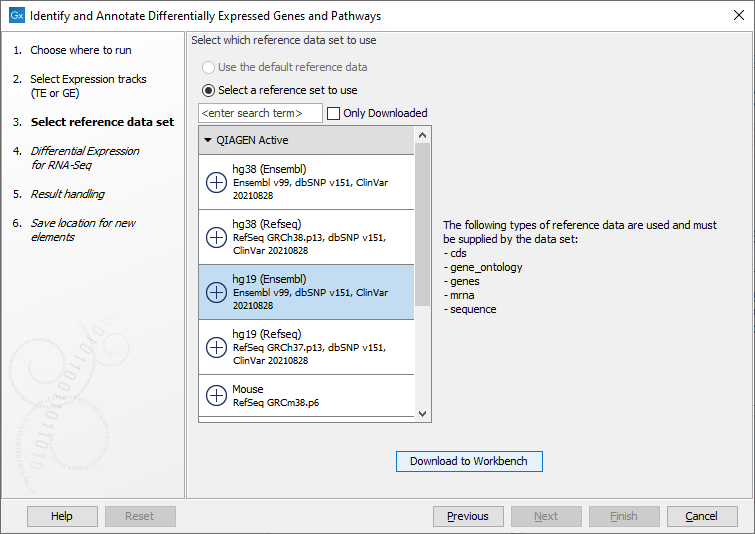Viewport: 755px width, 534px height.
Task: Click the search term input field
Action: click(x=260, y=113)
